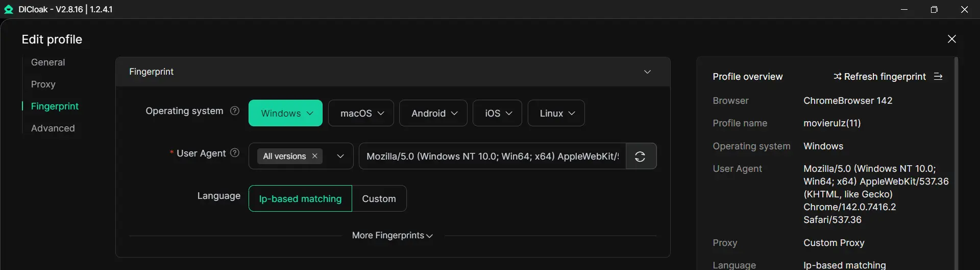Select Windows operating system

[285, 113]
